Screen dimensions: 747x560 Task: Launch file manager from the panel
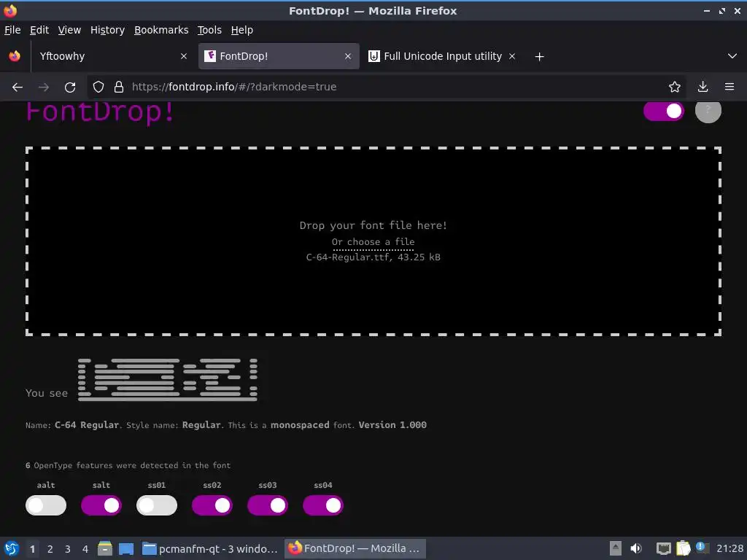105,548
